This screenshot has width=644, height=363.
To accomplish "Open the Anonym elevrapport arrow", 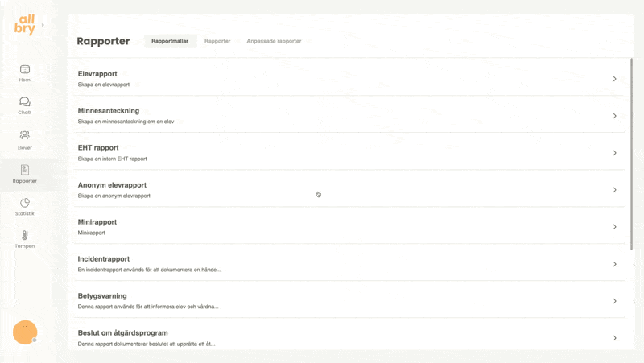I will (614, 190).
